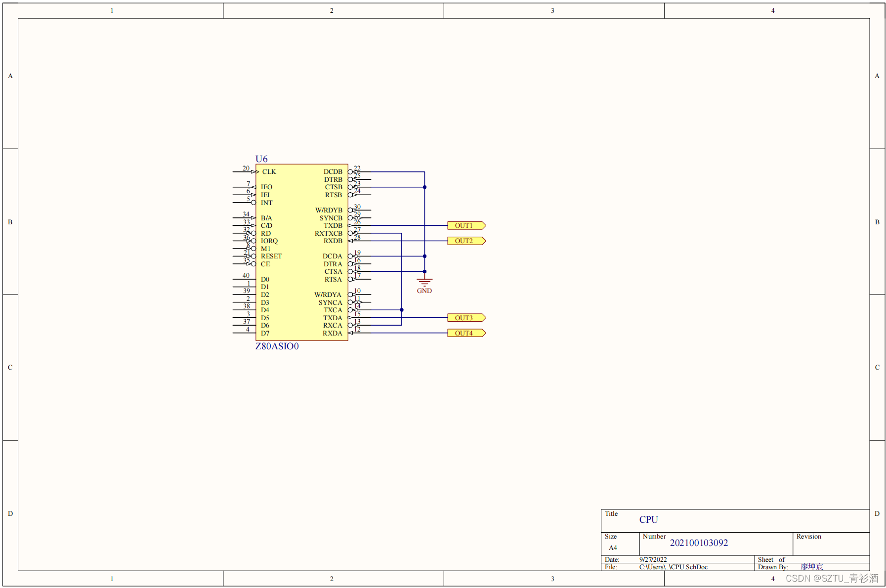This screenshot has width=886, height=588.
Task: Click the D0 data pin label
Action: [265, 279]
